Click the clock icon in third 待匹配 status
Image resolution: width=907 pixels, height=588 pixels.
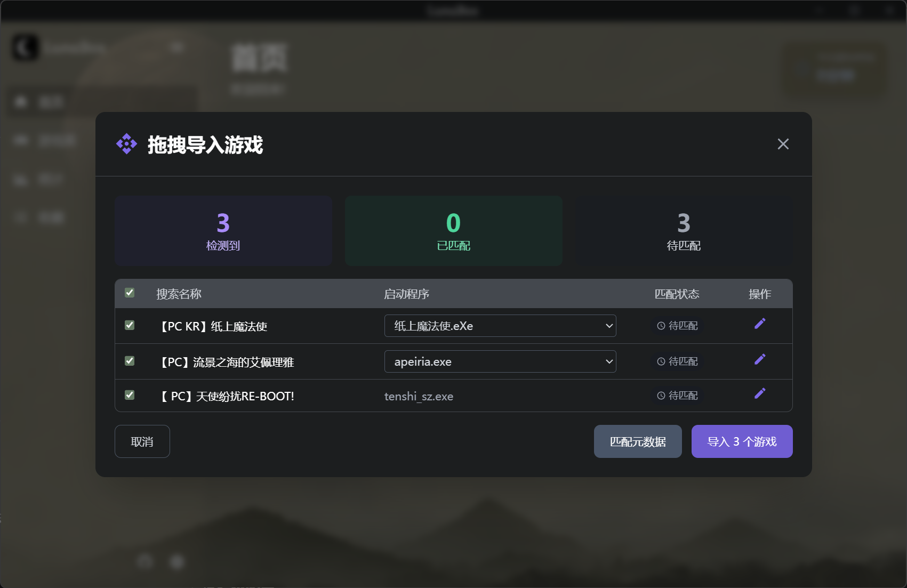coord(661,396)
